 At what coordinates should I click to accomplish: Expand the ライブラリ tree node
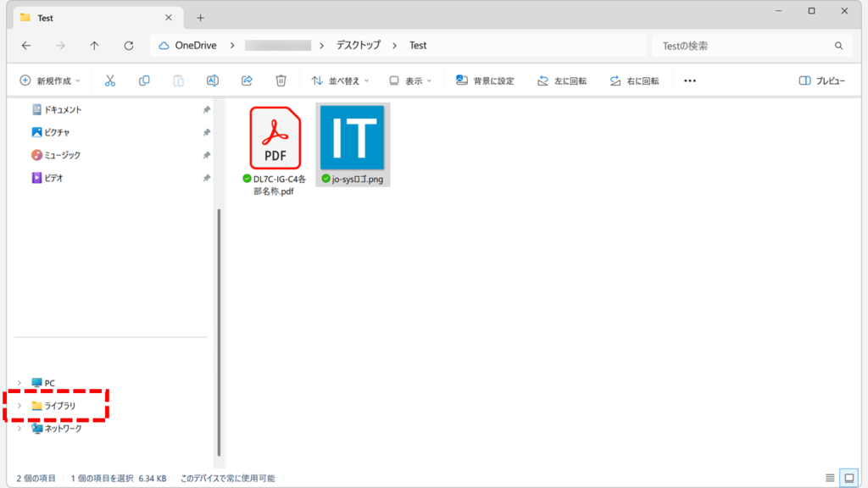pos(19,406)
